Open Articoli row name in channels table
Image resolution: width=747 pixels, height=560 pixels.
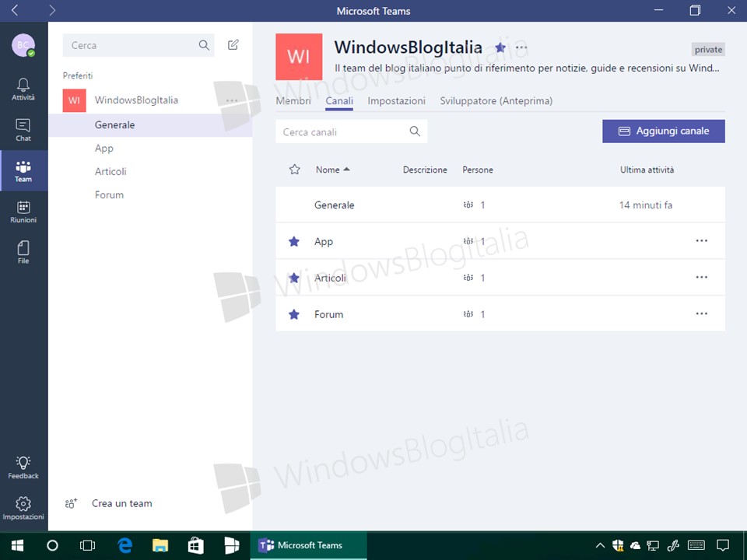[x=330, y=278]
